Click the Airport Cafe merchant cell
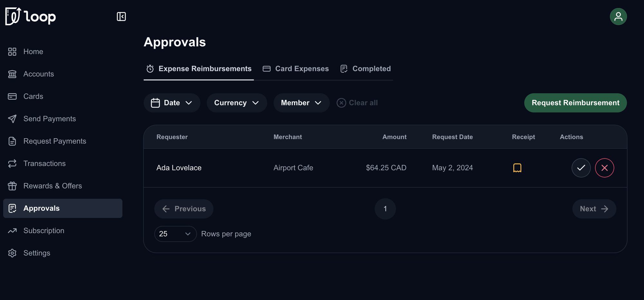Screen dimensions: 644x300 click(x=293, y=168)
